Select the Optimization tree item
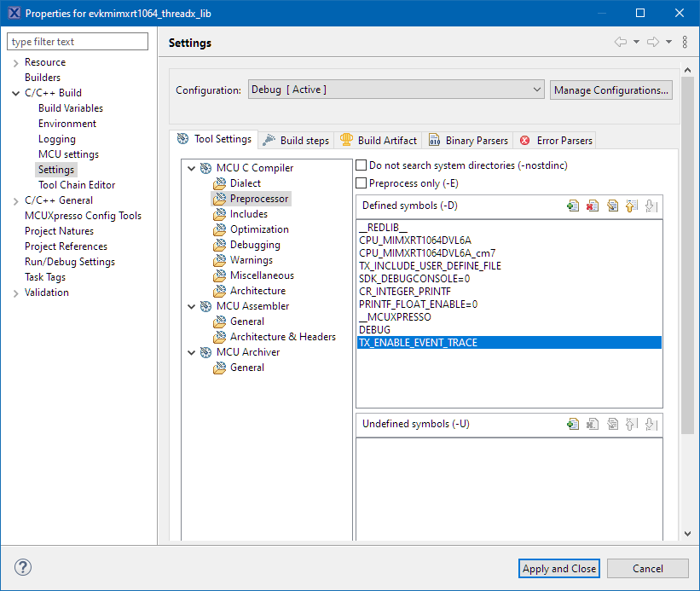Screen dimensions: 700x591 pos(259,229)
